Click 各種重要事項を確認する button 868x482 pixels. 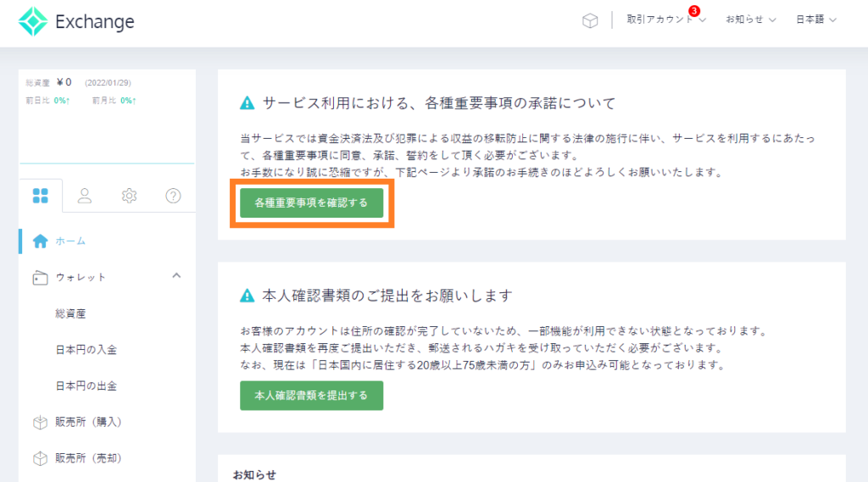click(312, 203)
